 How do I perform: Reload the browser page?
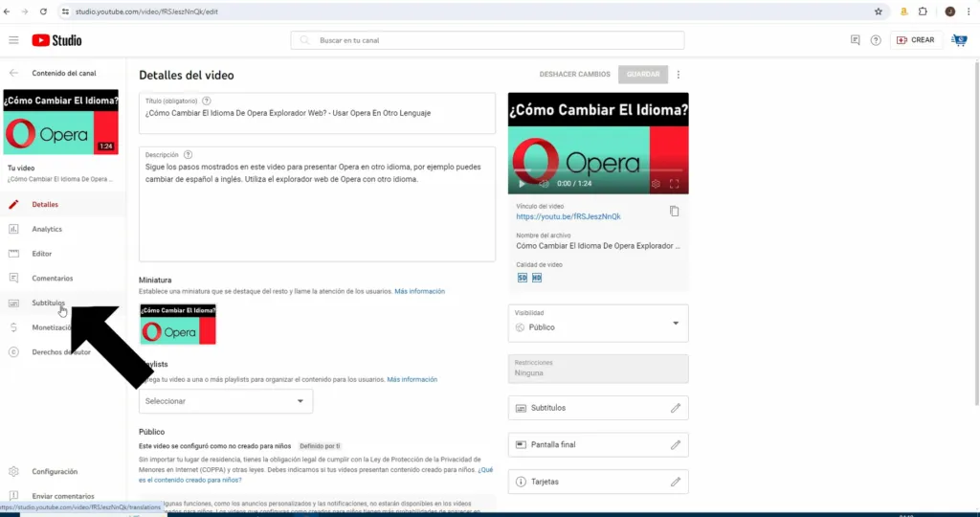(x=43, y=11)
